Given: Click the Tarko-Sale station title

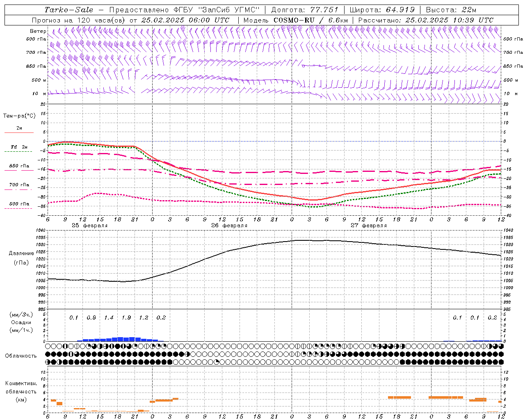Looking at the screenshot, I should click(x=69, y=10).
